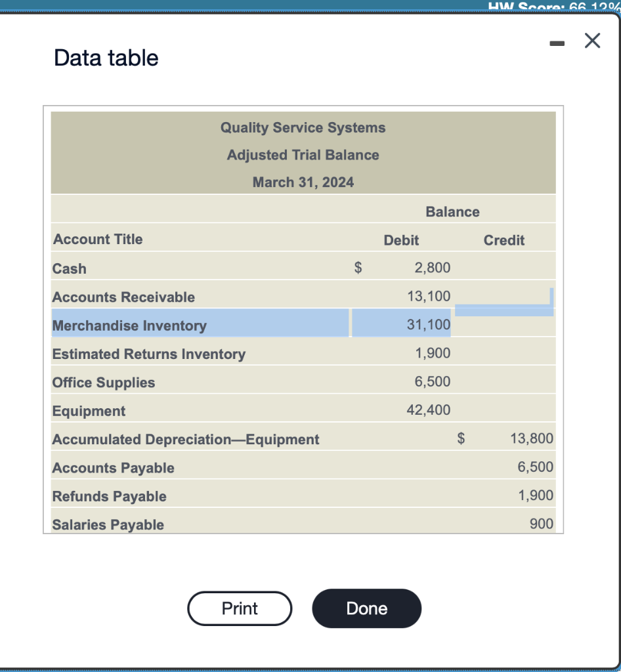Click the Debit column header
Image resolution: width=621 pixels, height=672 pixels.
click(401, 240)
